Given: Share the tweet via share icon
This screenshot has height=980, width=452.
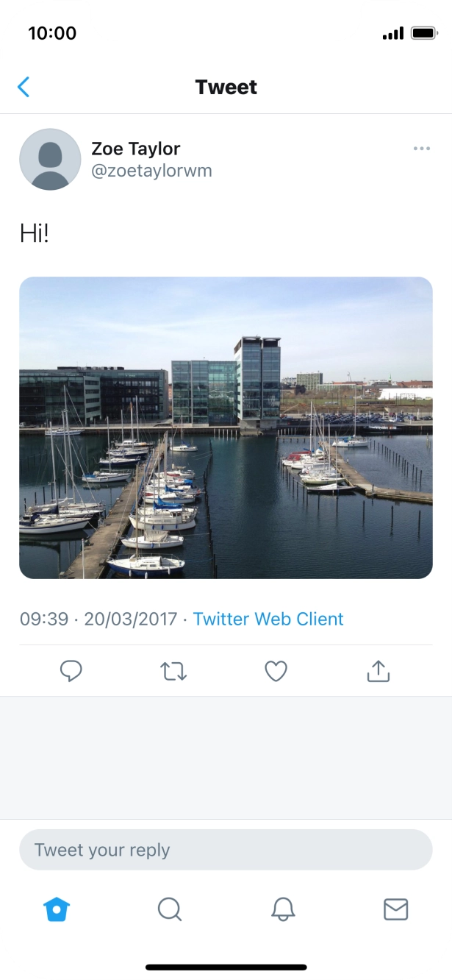Looking at the screenshot, I should (x=378, y=671).
